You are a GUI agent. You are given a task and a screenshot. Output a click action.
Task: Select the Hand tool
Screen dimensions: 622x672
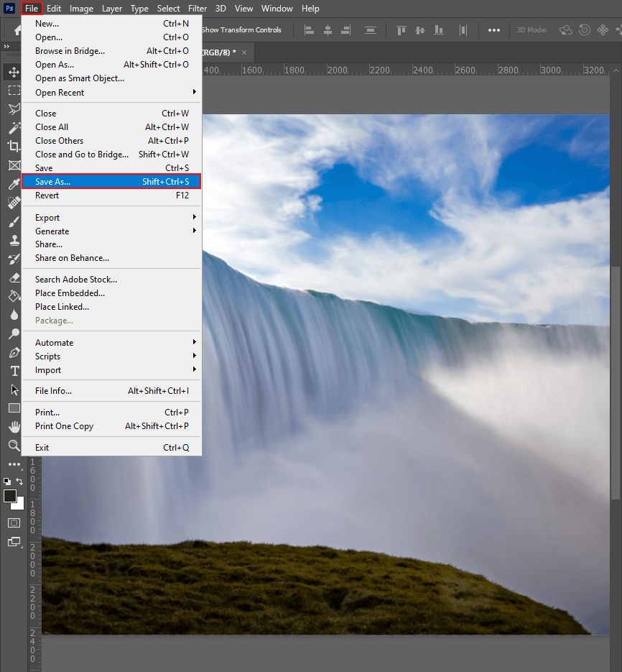14,427
